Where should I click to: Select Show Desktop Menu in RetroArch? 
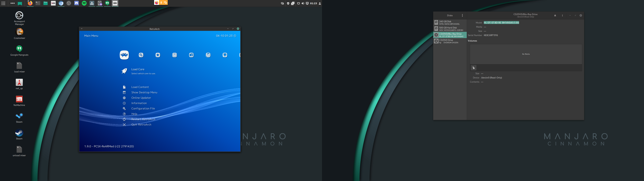144,92
